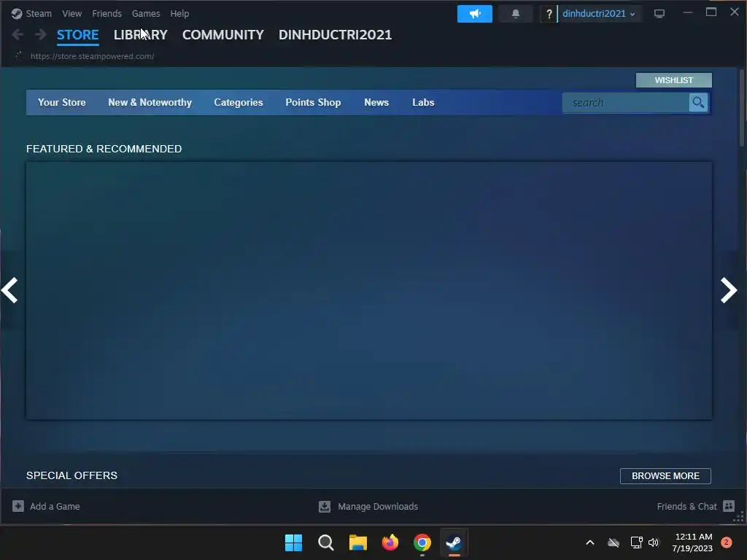The image size is (747, 560).
Task: Open the Help menu
Action: (179, 14)
